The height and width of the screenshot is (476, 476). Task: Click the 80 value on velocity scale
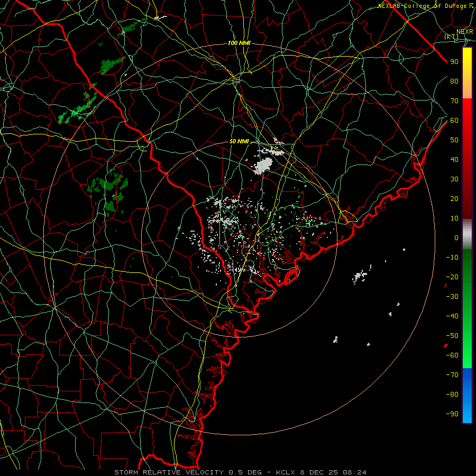point(454,81)
